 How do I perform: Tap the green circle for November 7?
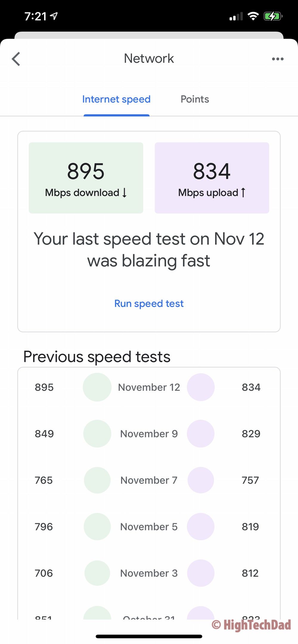(97, 480)
